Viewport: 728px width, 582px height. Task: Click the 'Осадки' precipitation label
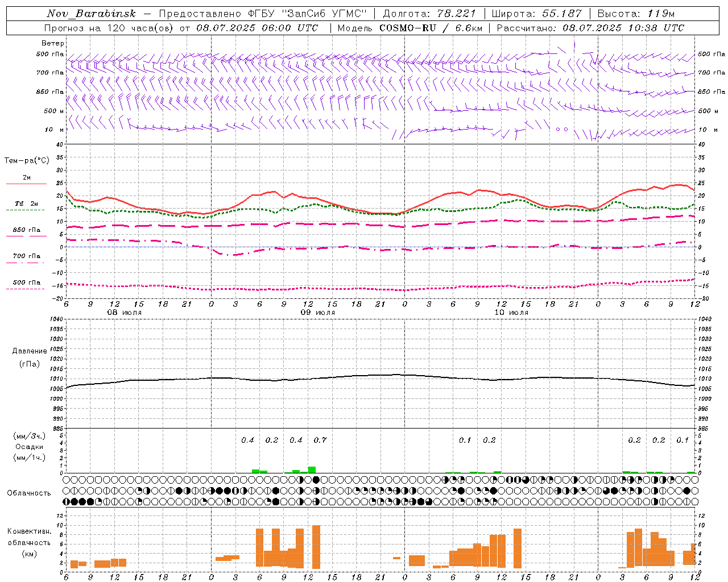tap(30, 447)
